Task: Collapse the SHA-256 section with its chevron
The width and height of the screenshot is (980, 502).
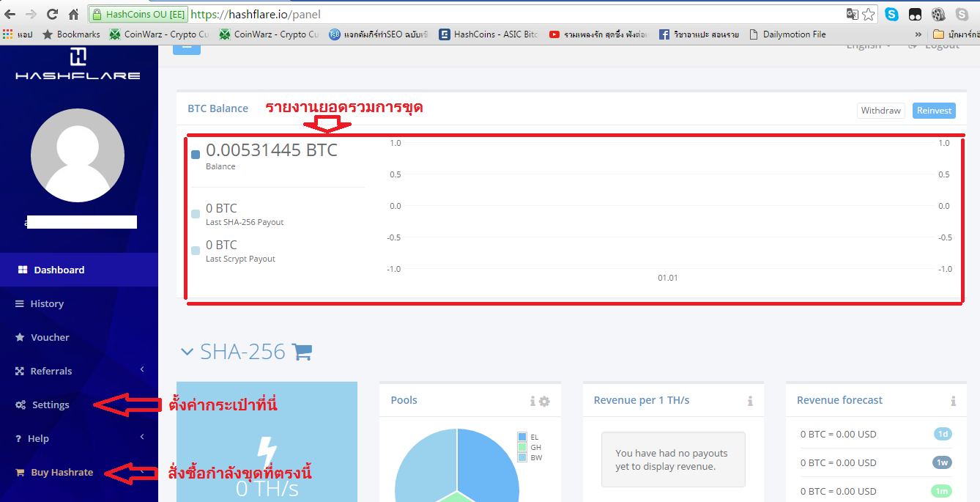Action: 187,352
